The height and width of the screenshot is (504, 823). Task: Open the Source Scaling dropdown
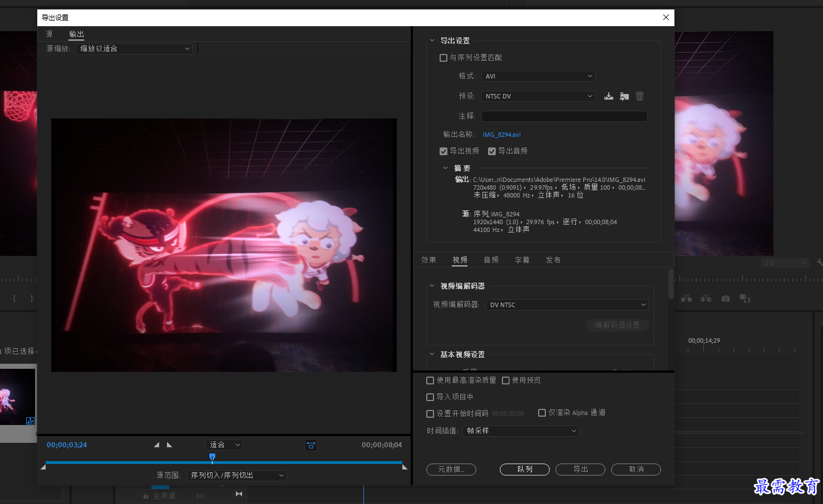(x=134, y=49)
